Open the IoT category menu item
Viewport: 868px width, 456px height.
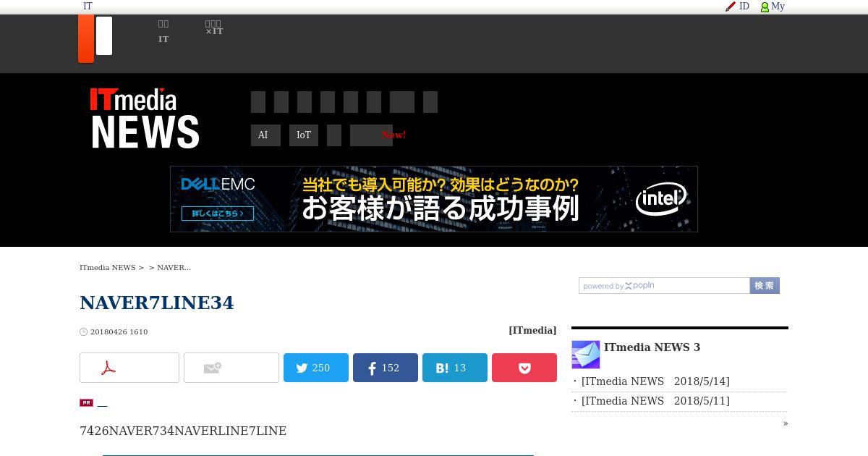coord(304,135)
